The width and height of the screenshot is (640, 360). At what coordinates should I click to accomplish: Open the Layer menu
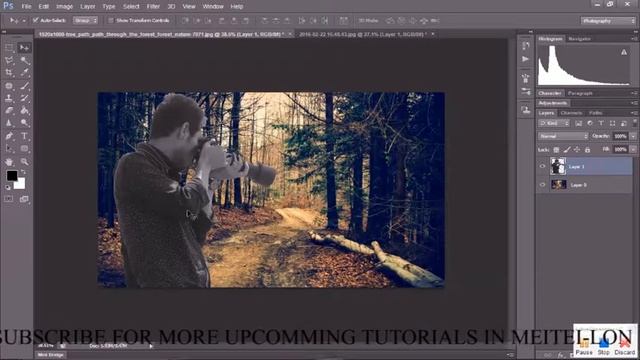tap(87, 7)
